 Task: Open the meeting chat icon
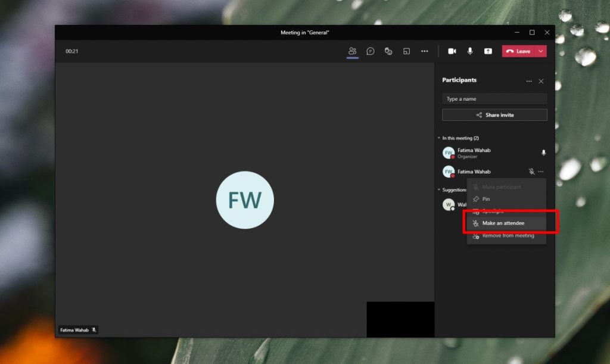pyautogui.click(x=370, y=51)
